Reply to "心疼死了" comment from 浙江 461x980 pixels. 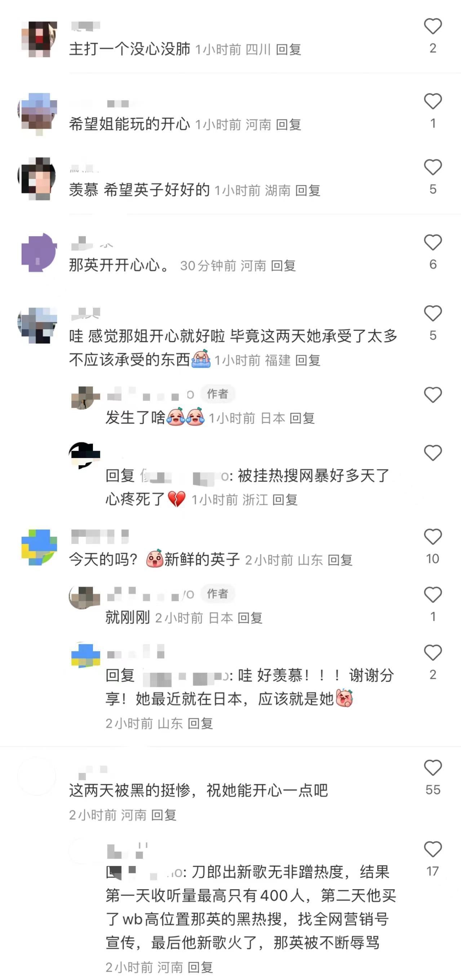(x=285, y=500)
